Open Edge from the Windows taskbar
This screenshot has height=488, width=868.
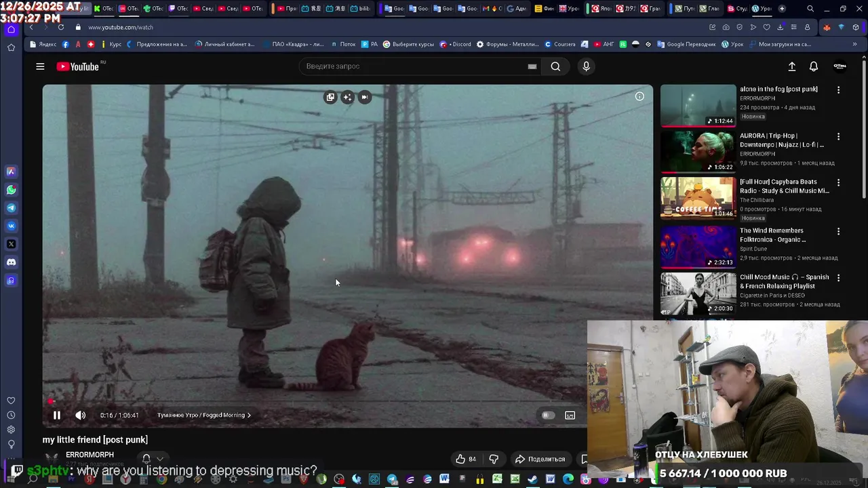click(x=568, y=479)
